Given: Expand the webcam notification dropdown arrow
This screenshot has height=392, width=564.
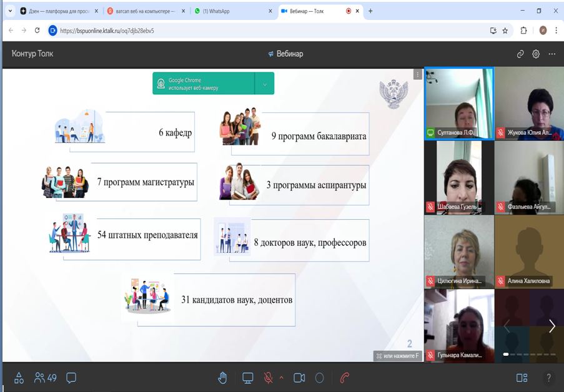Looking at the screenshot, I should point(264,84).
